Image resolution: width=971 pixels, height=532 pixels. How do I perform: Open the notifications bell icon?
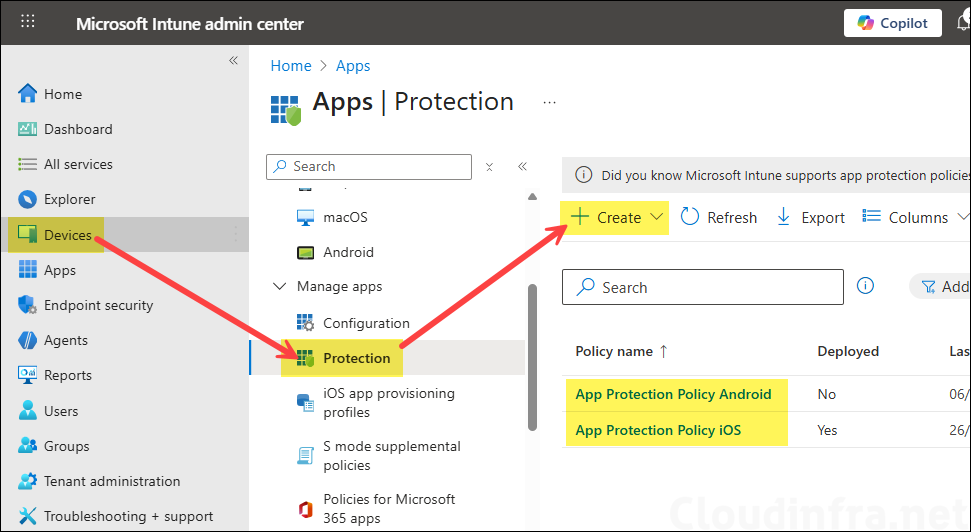coord(964,23)
